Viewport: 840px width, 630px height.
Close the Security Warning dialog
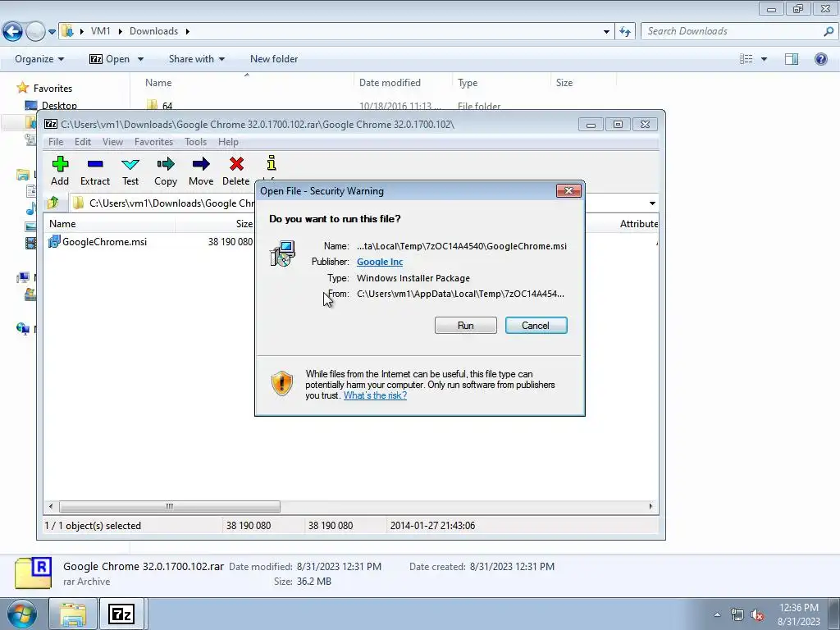tap(568, 190)
